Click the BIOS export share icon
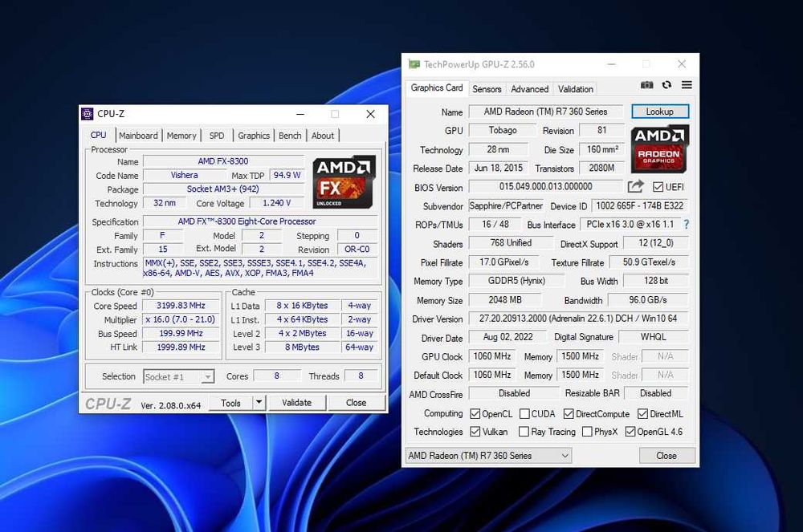The image size is (803, 532). 635,186
